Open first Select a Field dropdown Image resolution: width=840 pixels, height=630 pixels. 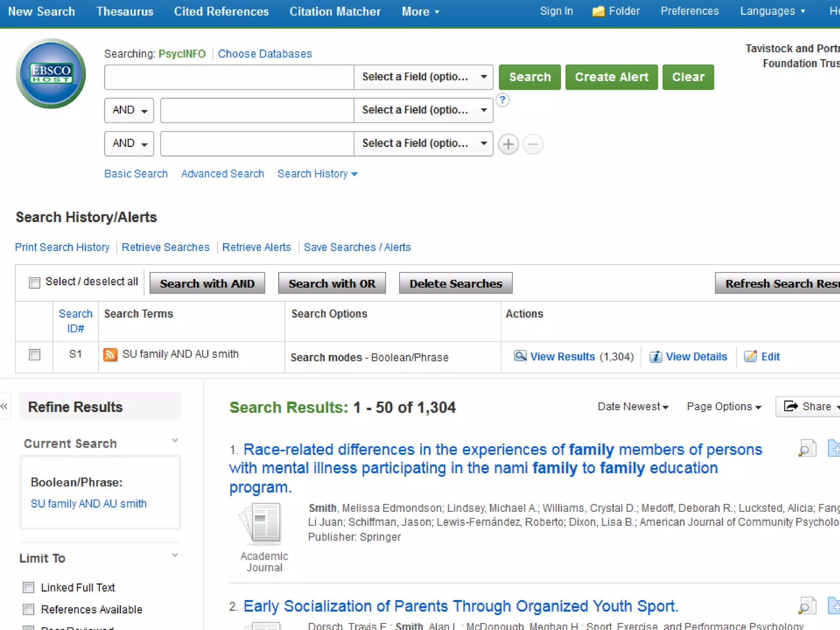coord(423,77)
